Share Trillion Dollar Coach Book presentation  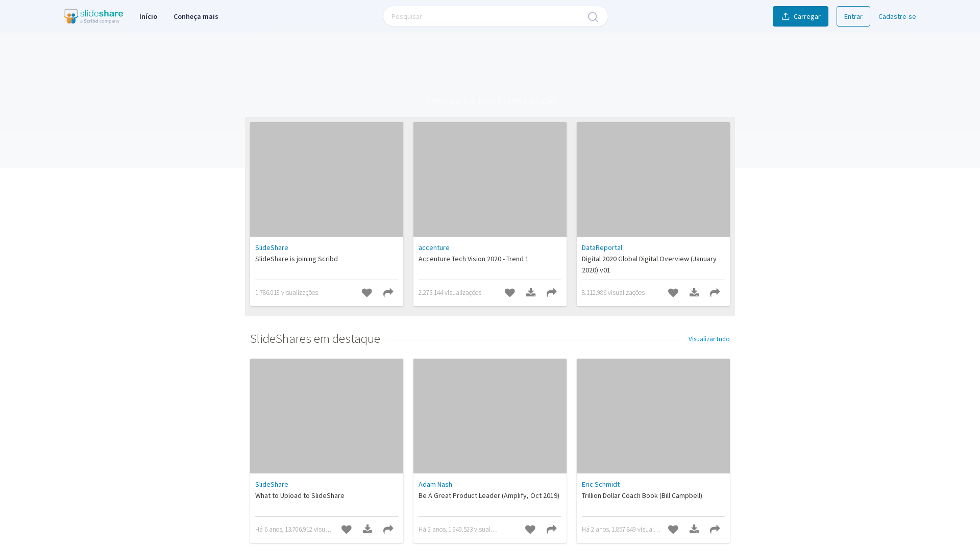click(715, 530)
